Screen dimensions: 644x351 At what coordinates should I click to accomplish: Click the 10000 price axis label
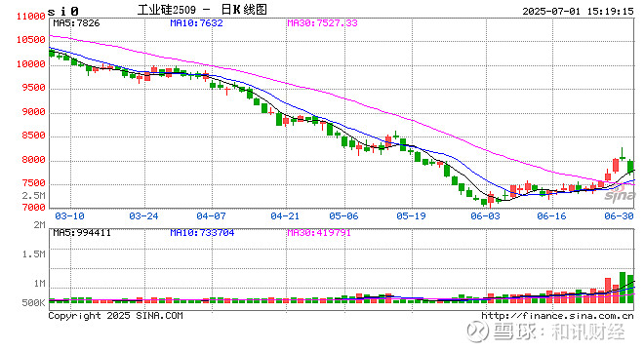click(31, 64)
